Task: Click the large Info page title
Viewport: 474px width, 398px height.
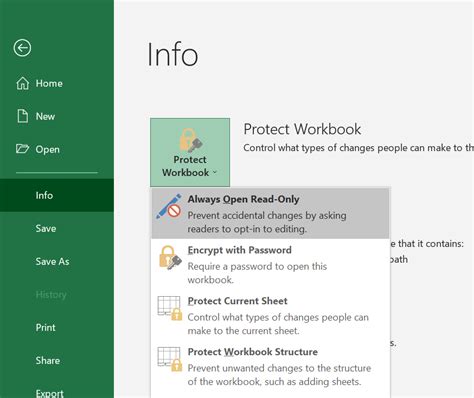Action: (173, 54)
